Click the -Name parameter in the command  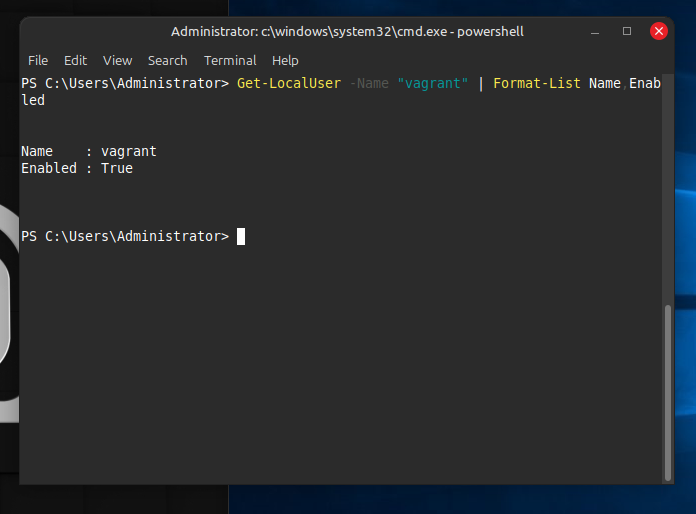(369, 84)
